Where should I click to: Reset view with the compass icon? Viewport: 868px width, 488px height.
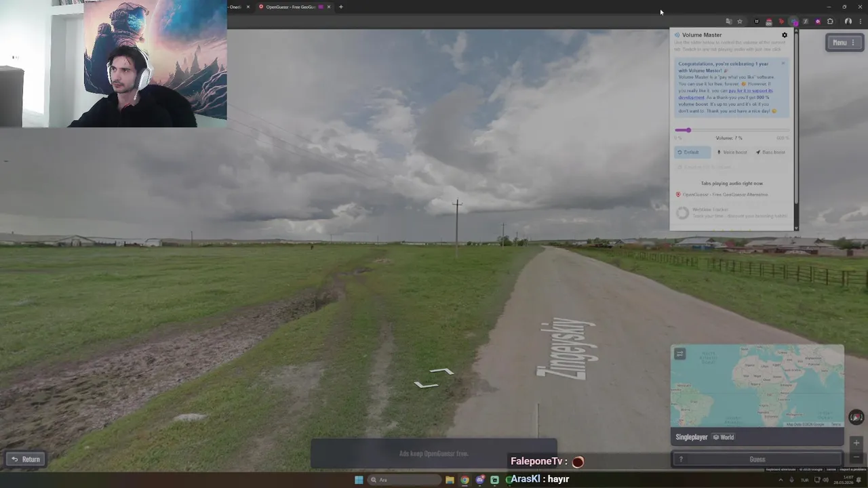856,417
